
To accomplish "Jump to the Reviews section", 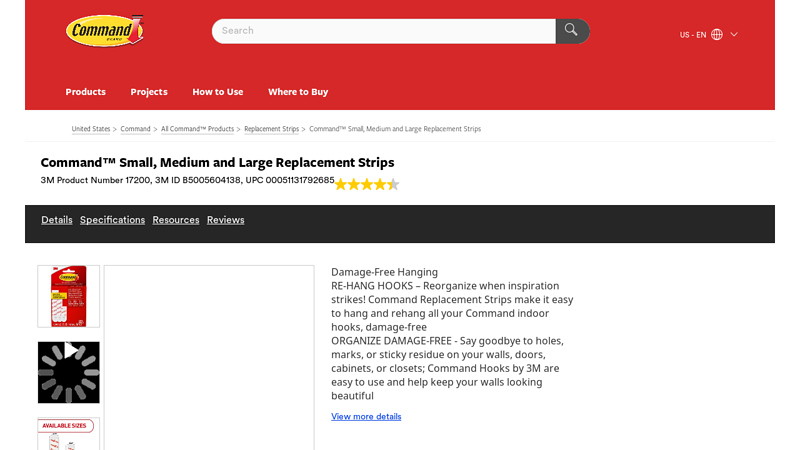I will pos(226,220).
